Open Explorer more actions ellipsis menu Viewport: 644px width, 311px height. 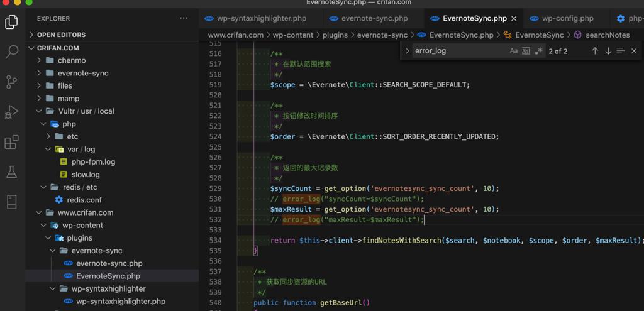(x=184, y=18)
